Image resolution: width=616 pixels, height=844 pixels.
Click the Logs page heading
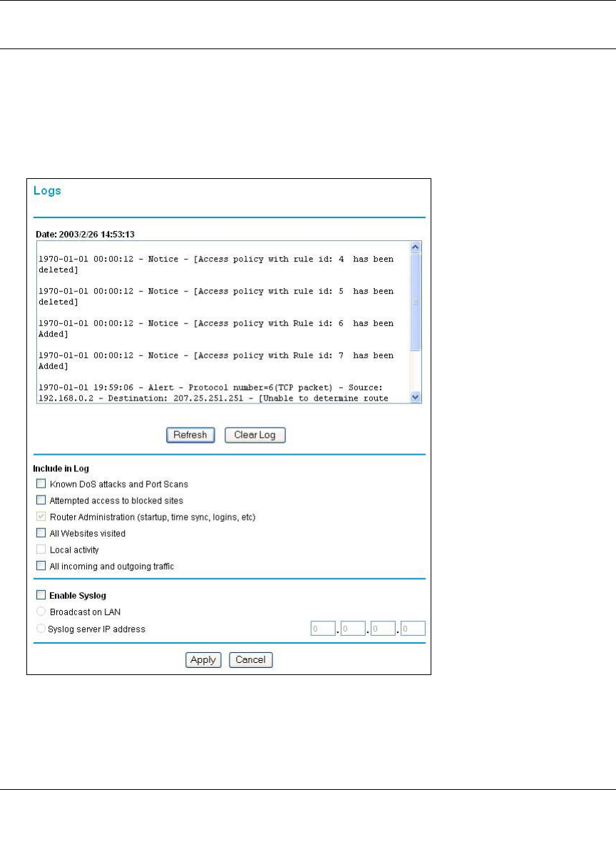coord(47,190)
